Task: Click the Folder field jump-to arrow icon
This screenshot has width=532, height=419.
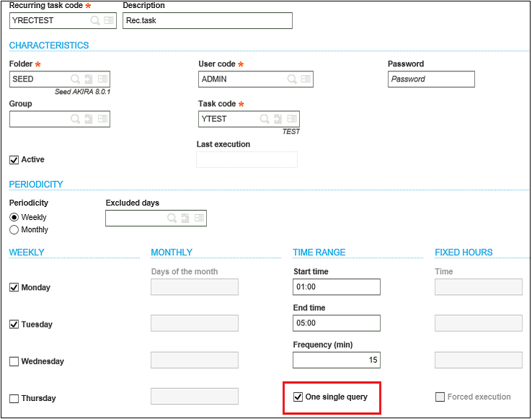Action: pyautogui.click(x=89, y=79)
